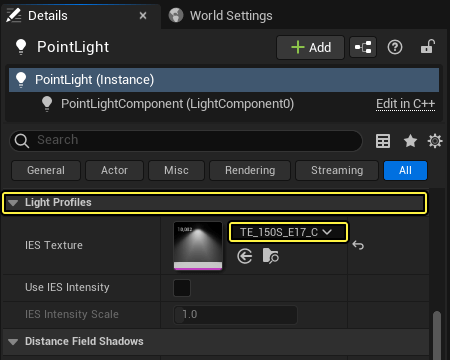Open the property matrix table icon
450x360 pixels.
[x=383, y=141]
